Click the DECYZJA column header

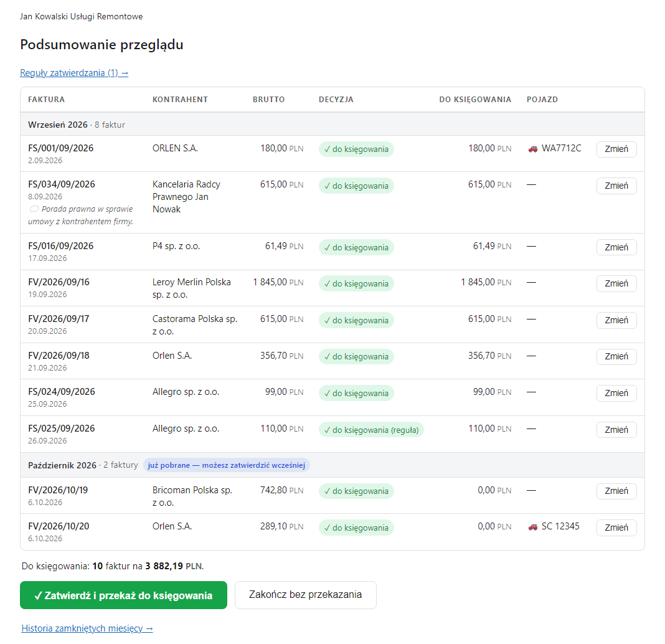[336, 100]
